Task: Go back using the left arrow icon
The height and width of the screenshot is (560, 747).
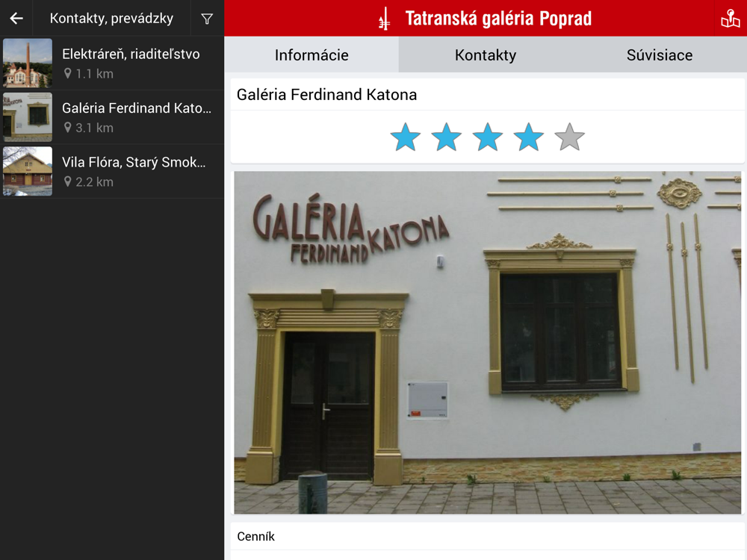Action: 16,18
